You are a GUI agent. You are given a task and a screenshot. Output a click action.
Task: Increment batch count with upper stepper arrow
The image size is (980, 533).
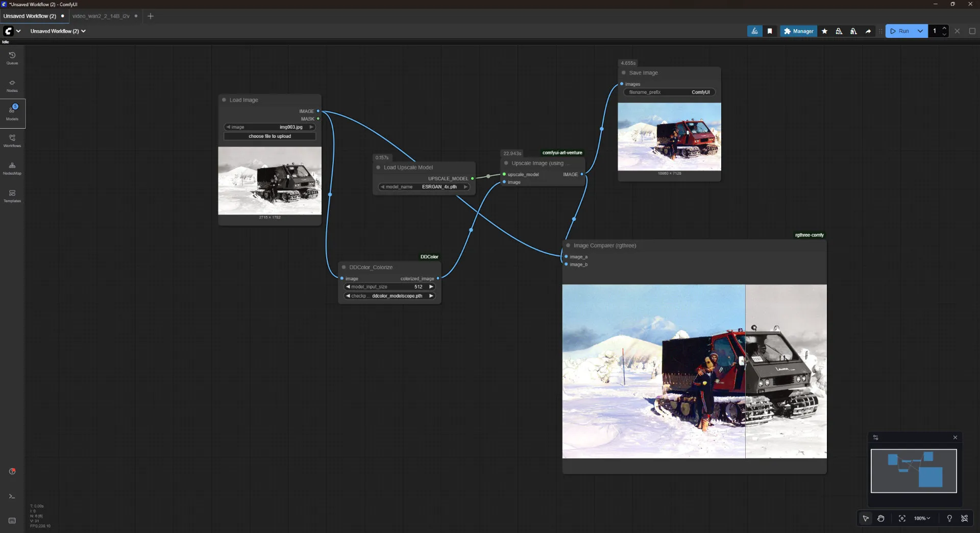click(945, 28)
